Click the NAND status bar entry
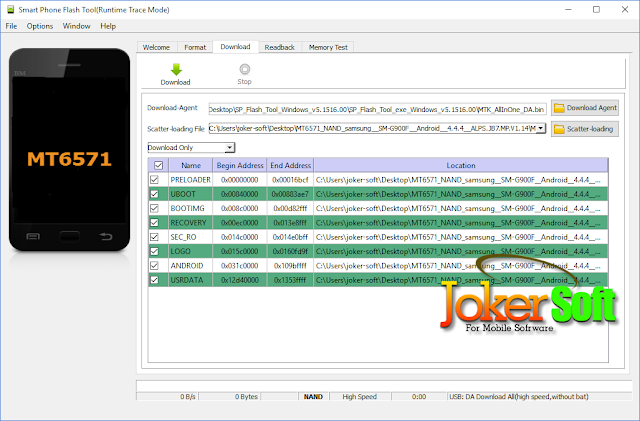 click(x=313, y=396)
